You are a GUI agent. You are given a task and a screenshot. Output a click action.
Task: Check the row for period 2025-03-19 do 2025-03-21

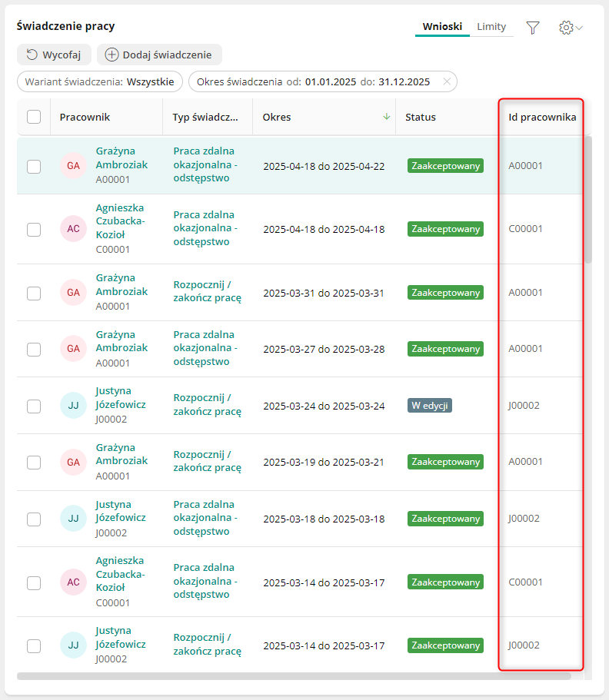point(34,462)
